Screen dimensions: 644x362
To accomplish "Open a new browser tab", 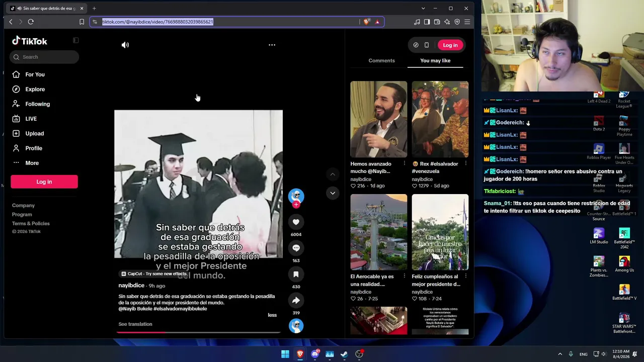I will point(94,8).
